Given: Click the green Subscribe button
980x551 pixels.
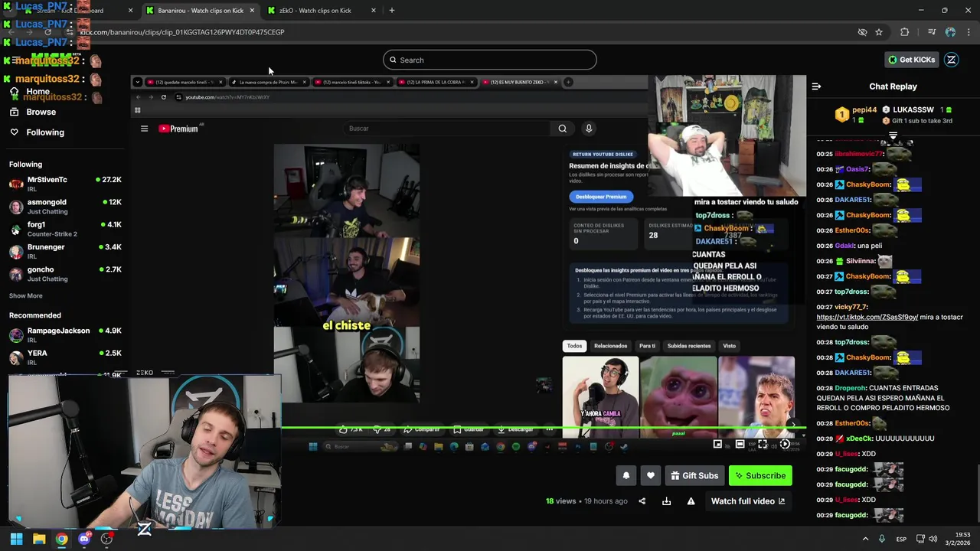Looking at the screenshot, I should 760,476.
